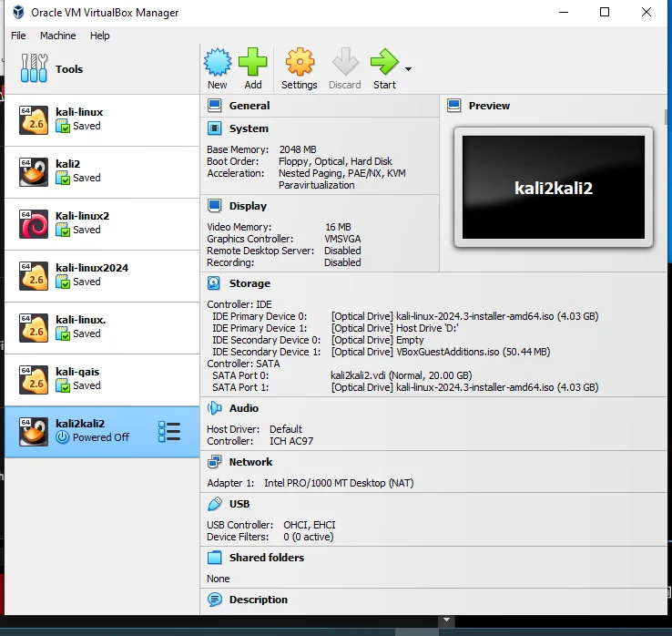Click the Audio section speaker icon
The image size is (672, 636).
click(x=214, y=408)
